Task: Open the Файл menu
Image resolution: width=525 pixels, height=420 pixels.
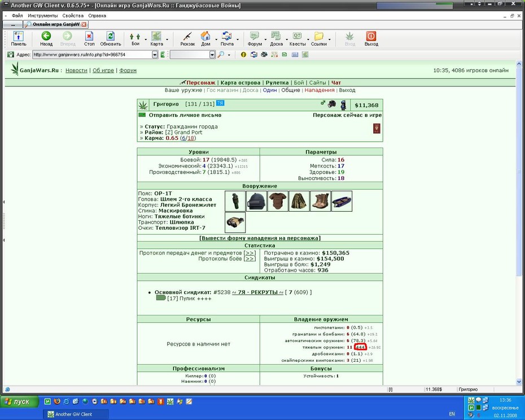Action: [17, 16]
